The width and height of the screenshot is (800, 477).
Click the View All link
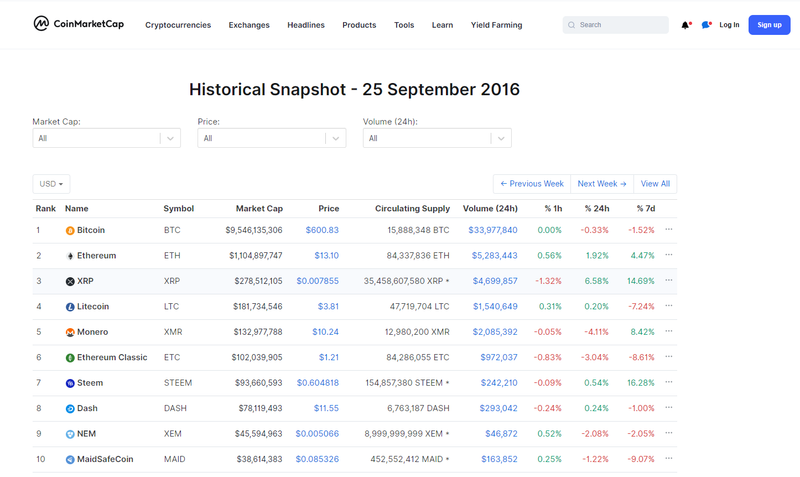(x=655, y=184)
